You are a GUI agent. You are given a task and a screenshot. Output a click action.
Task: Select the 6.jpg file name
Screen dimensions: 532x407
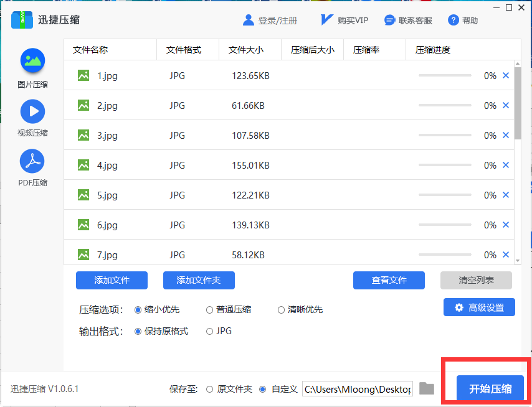coord(107,225)
